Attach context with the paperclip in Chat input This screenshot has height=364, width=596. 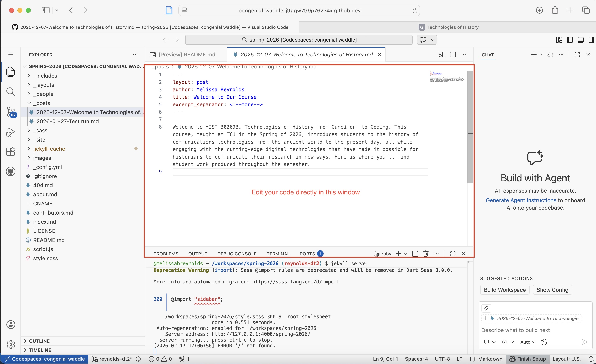click(486, 308)
